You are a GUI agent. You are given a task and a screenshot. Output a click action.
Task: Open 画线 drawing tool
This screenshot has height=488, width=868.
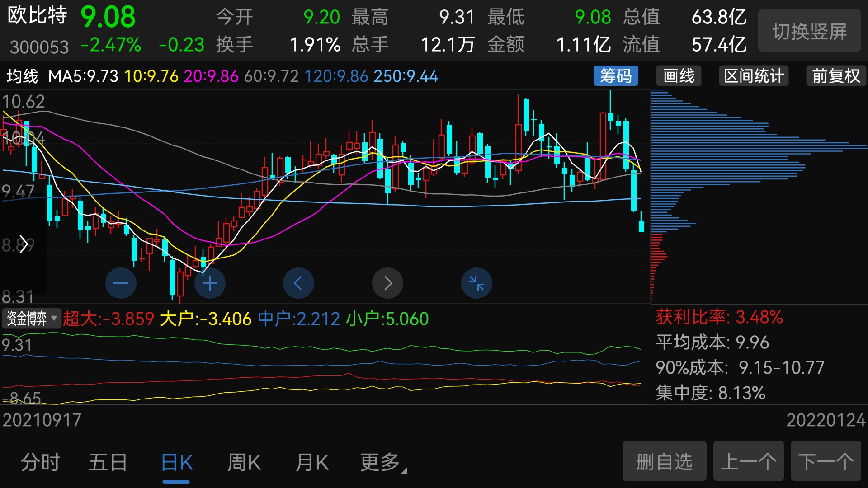(679, 76)
